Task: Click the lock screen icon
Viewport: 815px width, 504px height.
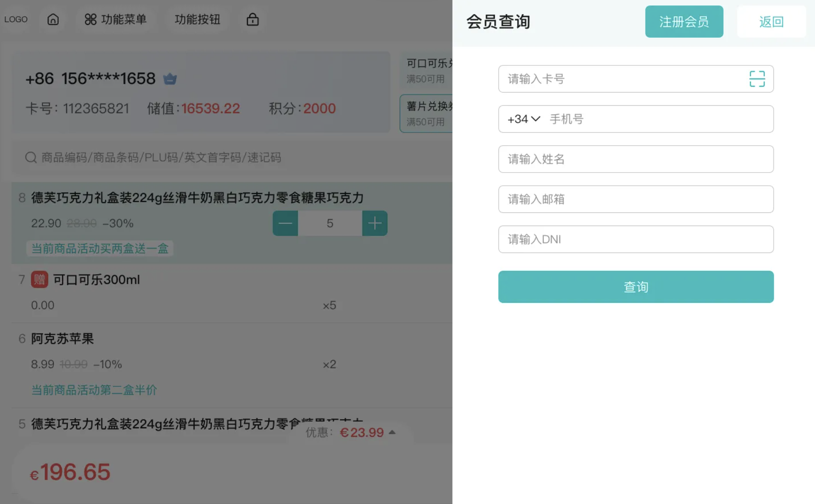Action: pyautogui.click(x=253, y=20)
